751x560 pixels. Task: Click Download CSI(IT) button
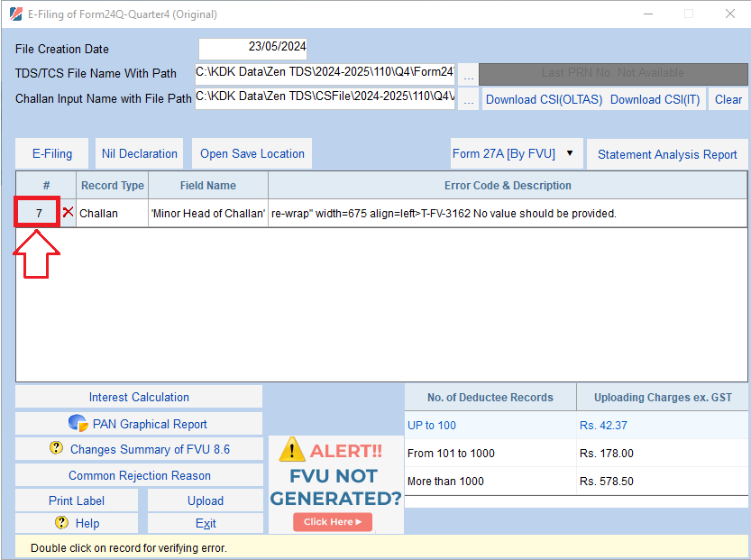pos(655,99)
